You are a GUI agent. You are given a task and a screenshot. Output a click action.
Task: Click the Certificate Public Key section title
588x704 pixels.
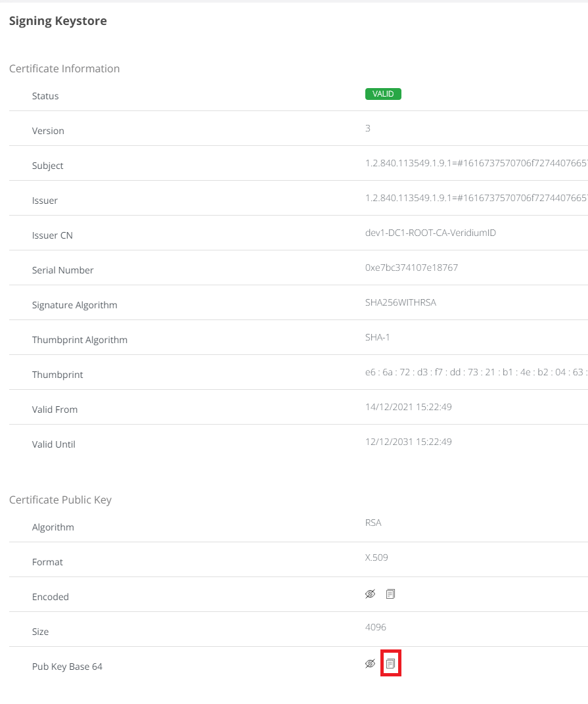60,500
